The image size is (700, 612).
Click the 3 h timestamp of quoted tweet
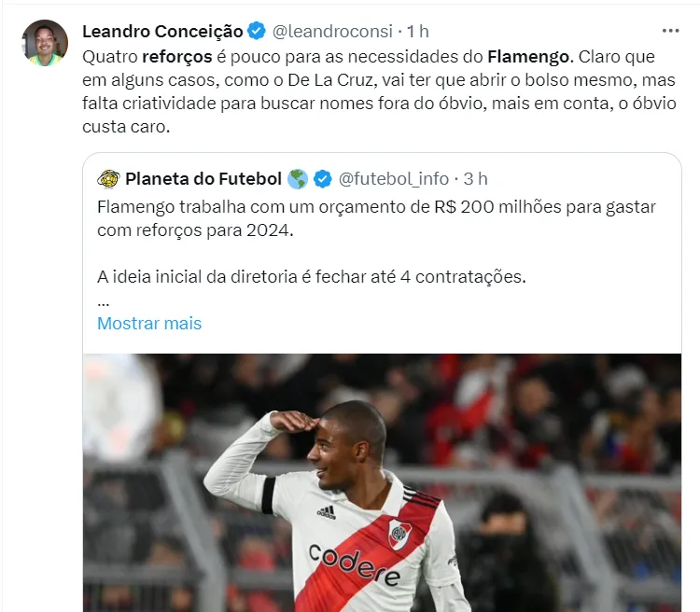pos(475,179)
